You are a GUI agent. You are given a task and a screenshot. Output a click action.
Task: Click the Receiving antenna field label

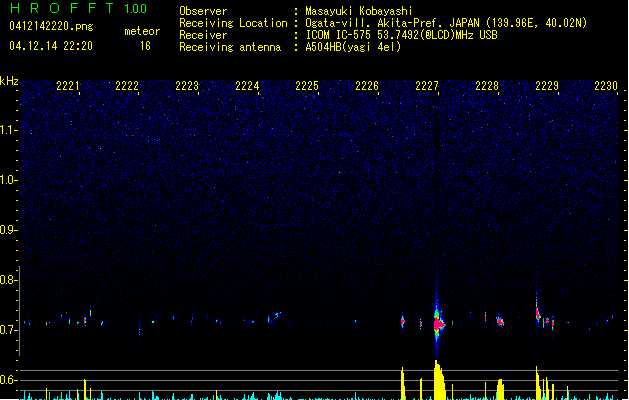click(230, 47)
